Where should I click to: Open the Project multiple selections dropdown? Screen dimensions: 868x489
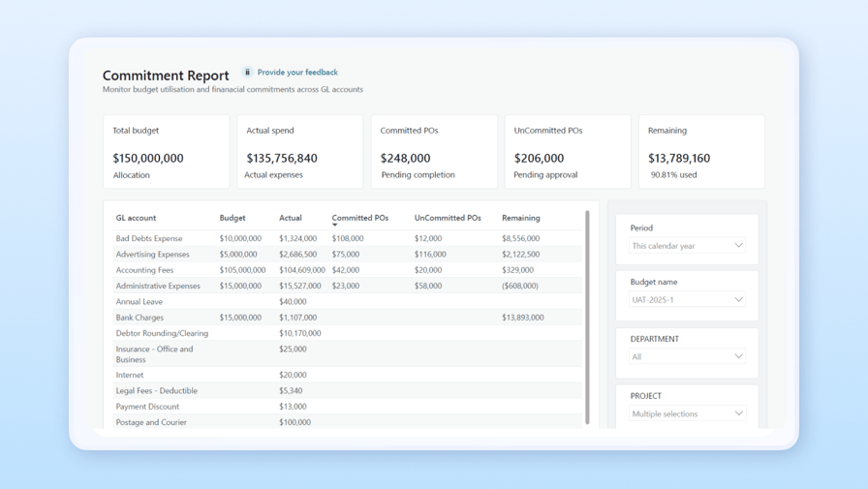coord(687,414)
